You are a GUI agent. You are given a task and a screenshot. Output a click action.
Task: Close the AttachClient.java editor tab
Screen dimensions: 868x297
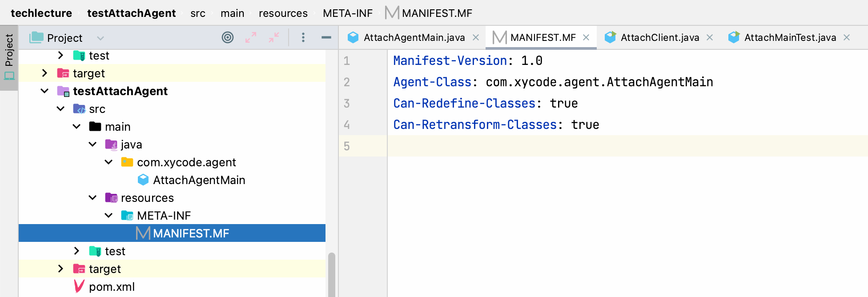[710, 38]
